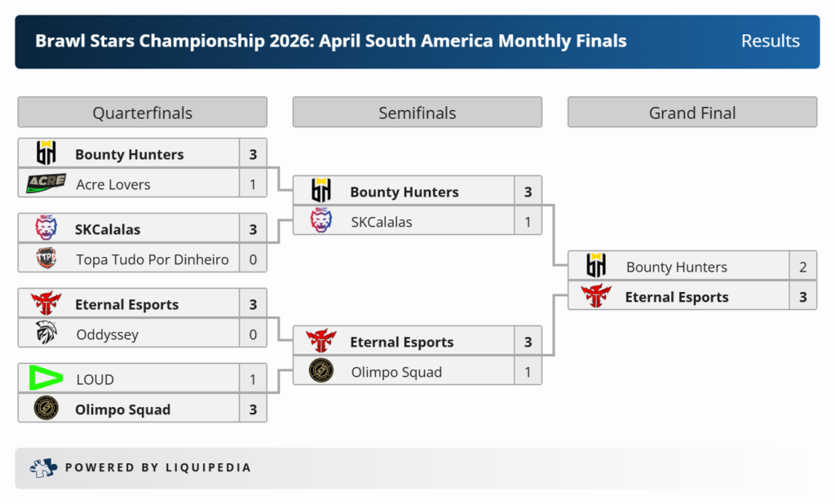835x504 pixels.
Task: Click Bounty Hunters Grand Final score 2
Action: (x=803, y=267)
